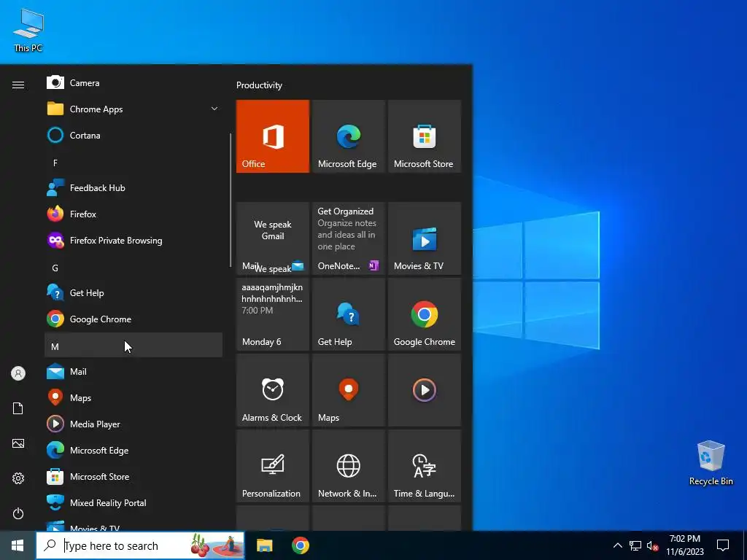
Task: Show hidden system tray icons
Action: (617, 545)
